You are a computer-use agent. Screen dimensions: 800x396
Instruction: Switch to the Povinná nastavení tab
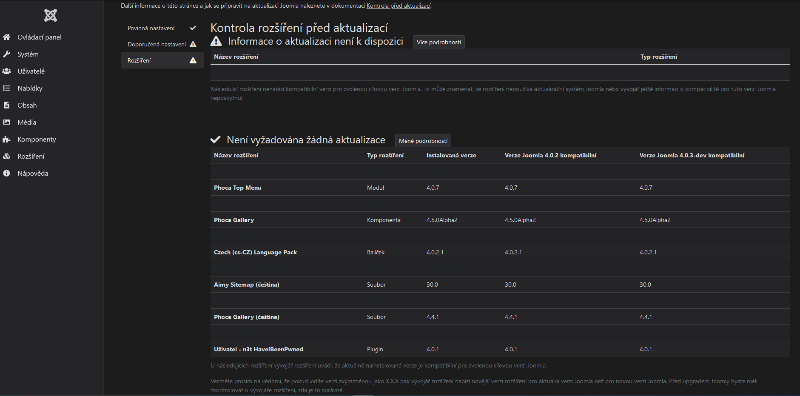pyautogui.click(x=162, y=28)
